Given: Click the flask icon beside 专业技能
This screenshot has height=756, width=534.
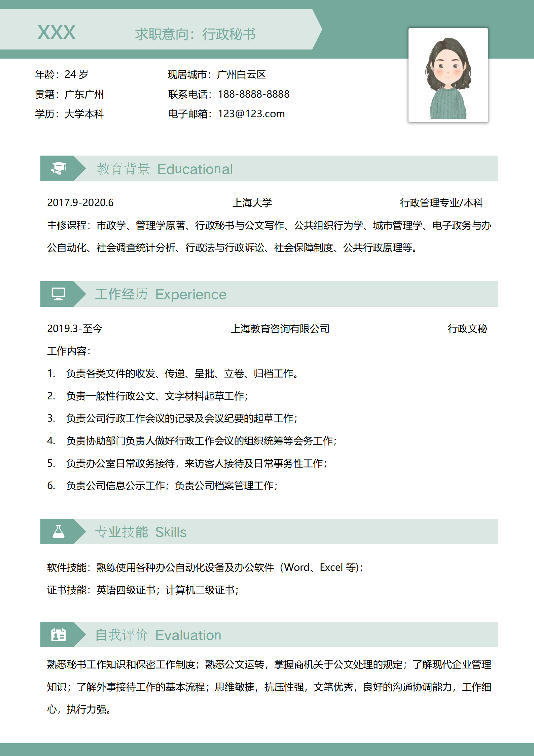Looking at the screenshot, I should pos(59,532).
